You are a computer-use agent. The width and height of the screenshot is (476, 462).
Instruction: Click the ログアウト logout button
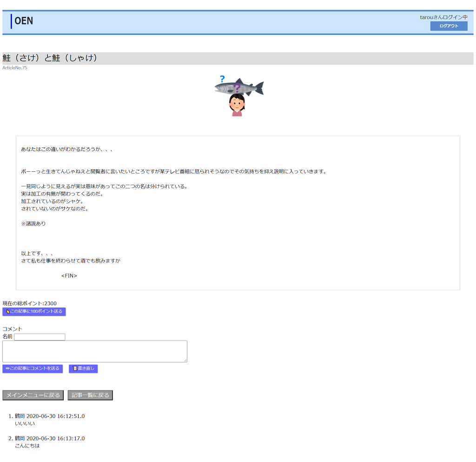coord(449,26)
